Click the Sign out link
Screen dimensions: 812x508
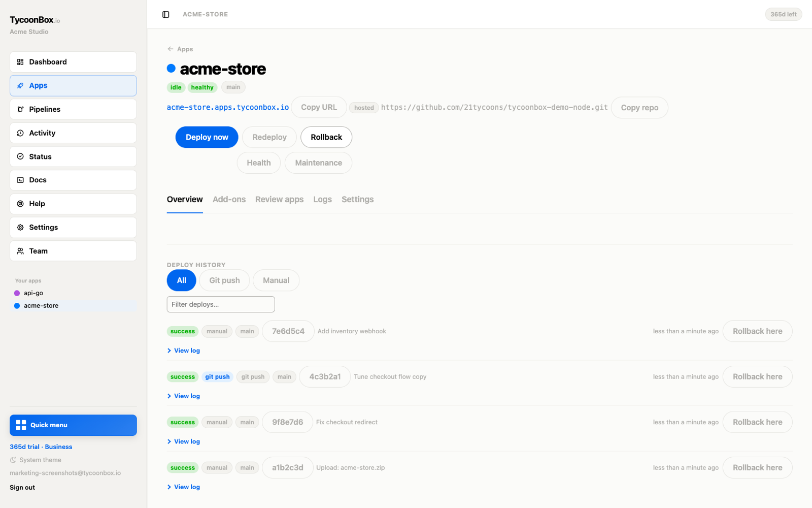click(x=22, y=488)
